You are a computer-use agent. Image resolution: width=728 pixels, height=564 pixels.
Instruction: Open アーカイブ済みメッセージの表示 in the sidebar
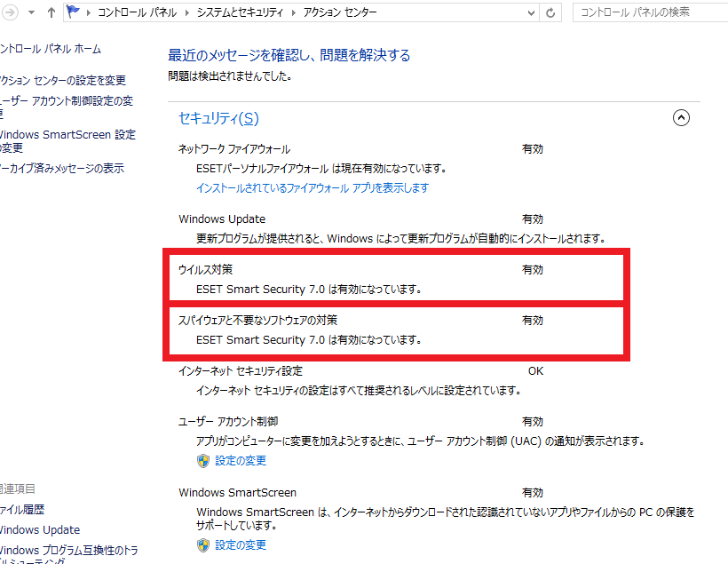[62, 168]
